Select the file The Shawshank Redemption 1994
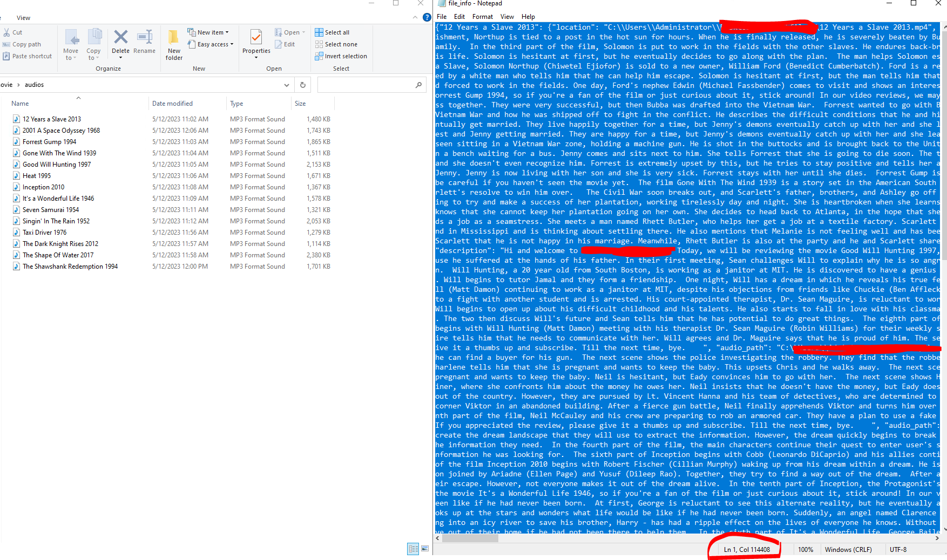This screenshot has width=947, height=560. [x=70, y=267]
